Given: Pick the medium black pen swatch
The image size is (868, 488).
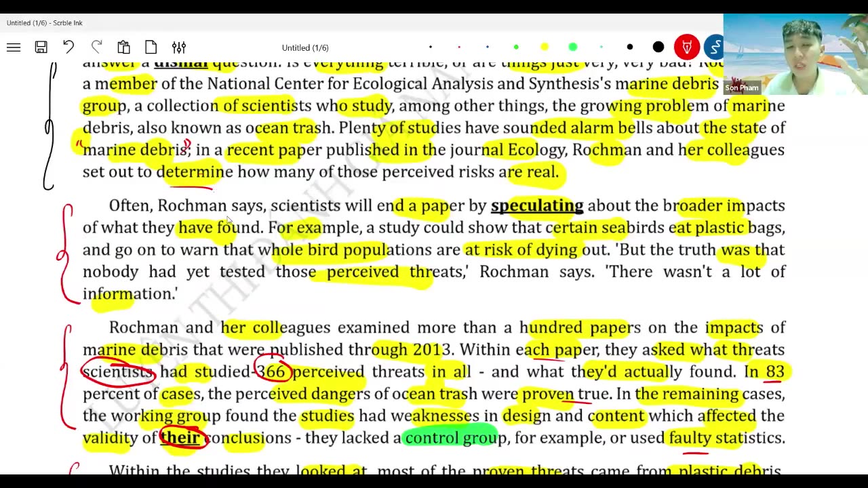Looking at the screenshot, I should (630, 47).
